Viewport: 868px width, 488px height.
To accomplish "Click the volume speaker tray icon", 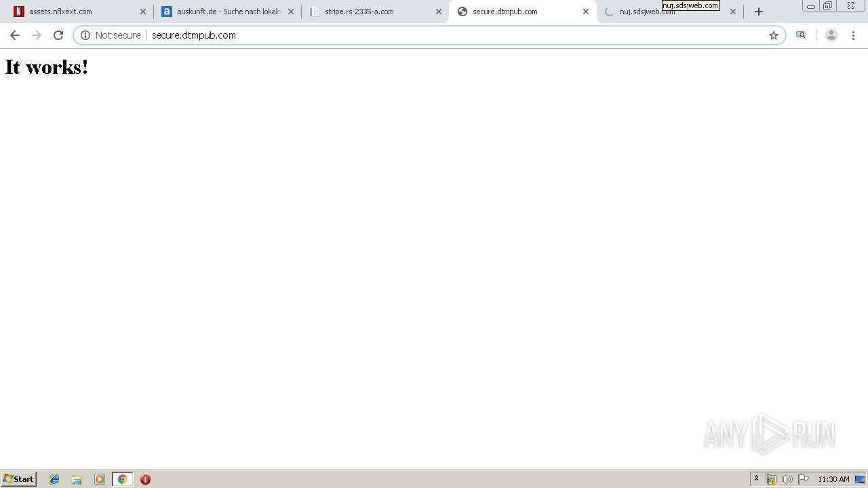I will [x=787, y=479].
